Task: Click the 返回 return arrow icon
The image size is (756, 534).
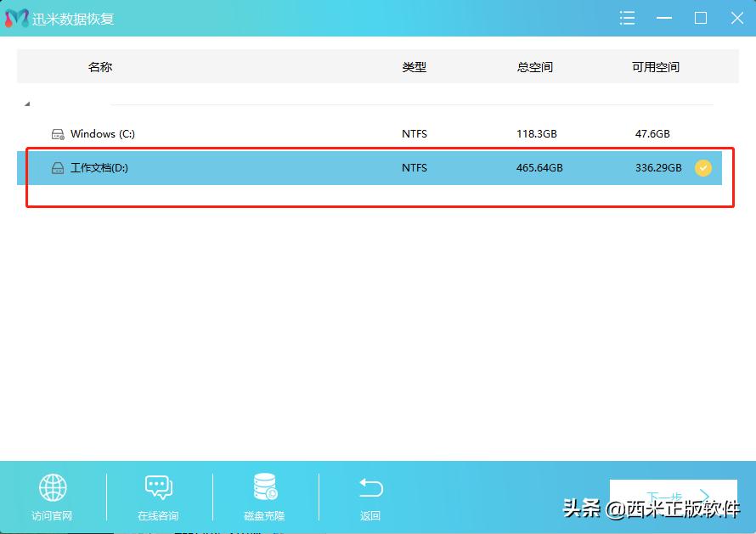Action: (370, 486)
